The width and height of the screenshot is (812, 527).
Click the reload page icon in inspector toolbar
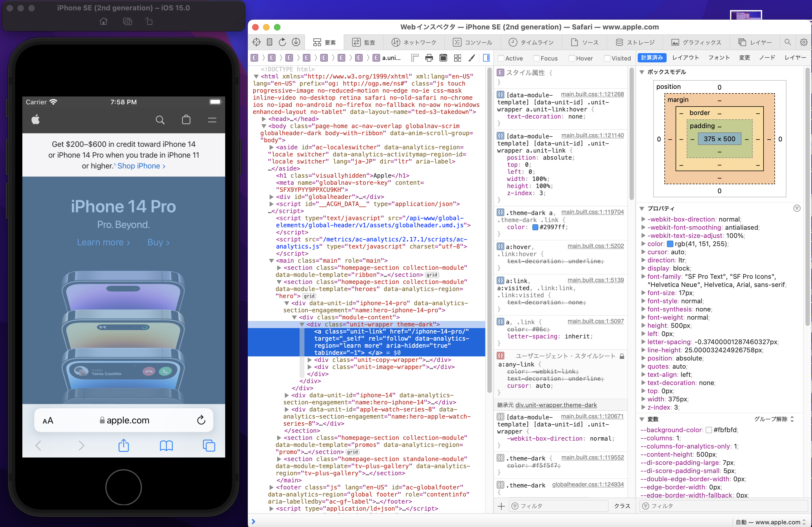(282, 42)
